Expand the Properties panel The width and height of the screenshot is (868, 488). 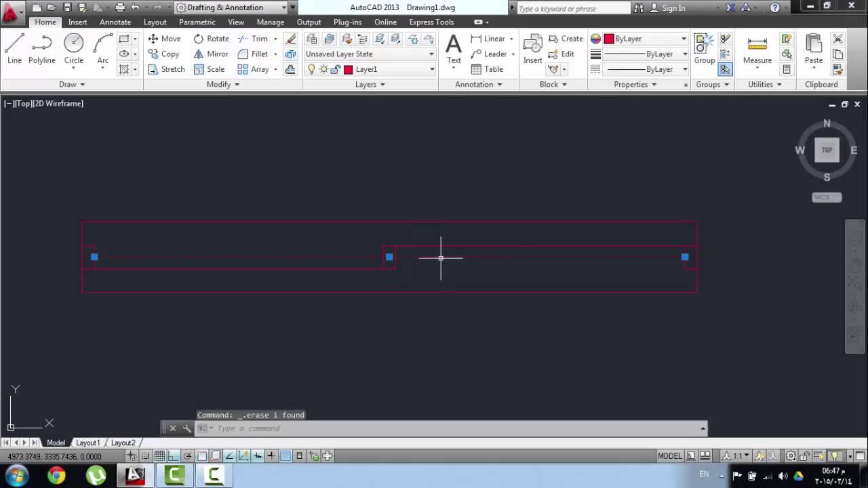tap(635, 85)
